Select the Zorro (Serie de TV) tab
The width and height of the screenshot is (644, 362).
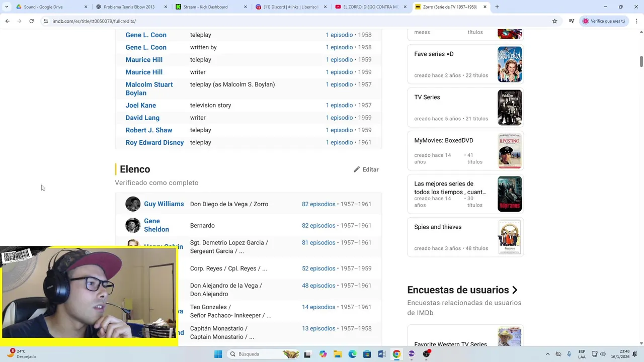click(x=451, y=7)
